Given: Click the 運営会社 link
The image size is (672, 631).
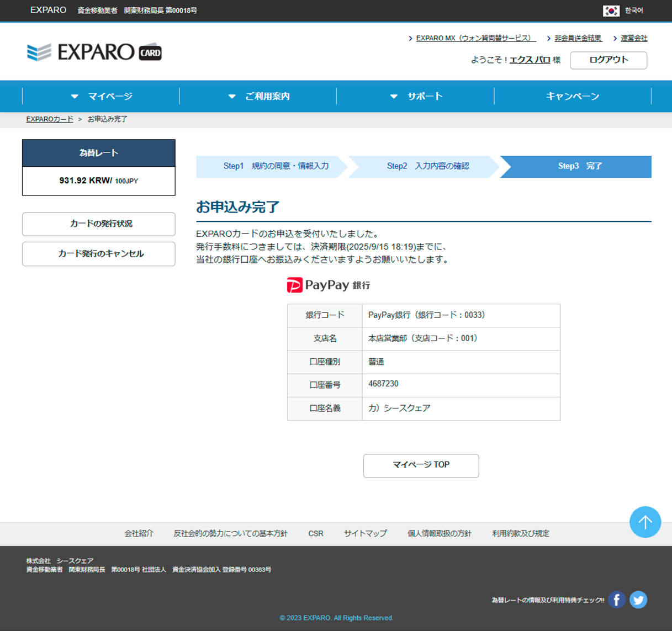Looking at the screenshot, I should (633, 38).
